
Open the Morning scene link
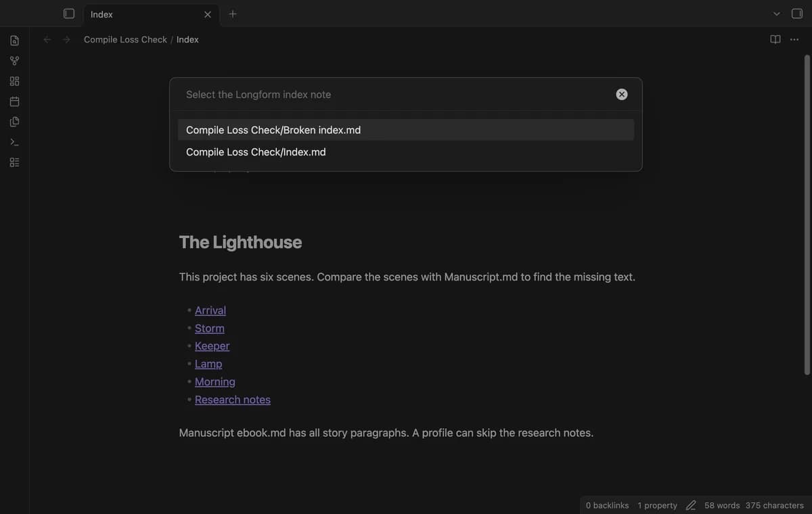215,381
